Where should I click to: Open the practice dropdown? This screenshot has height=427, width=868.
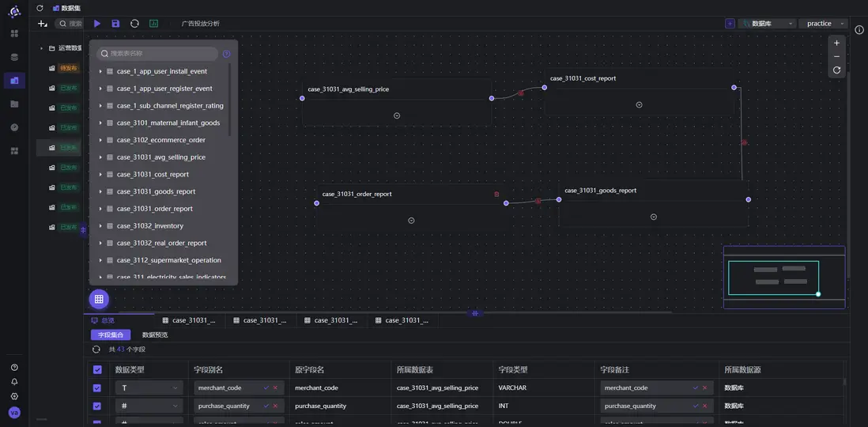point(823,24)
